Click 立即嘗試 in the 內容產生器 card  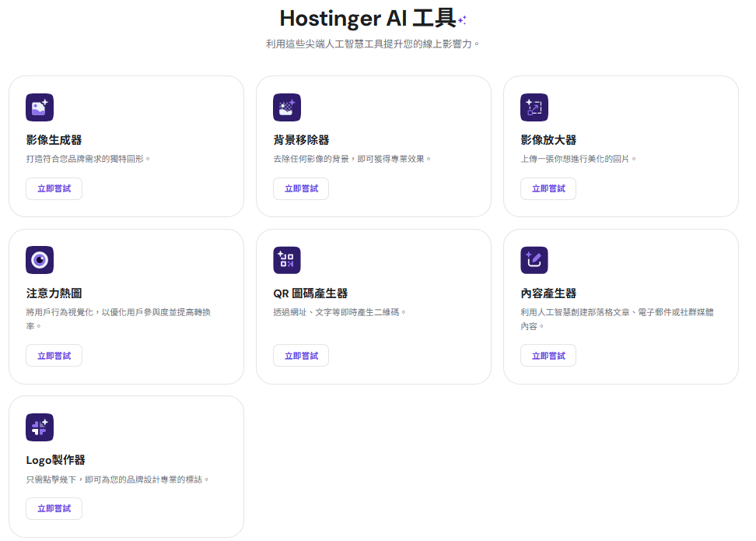coord(548,356)
